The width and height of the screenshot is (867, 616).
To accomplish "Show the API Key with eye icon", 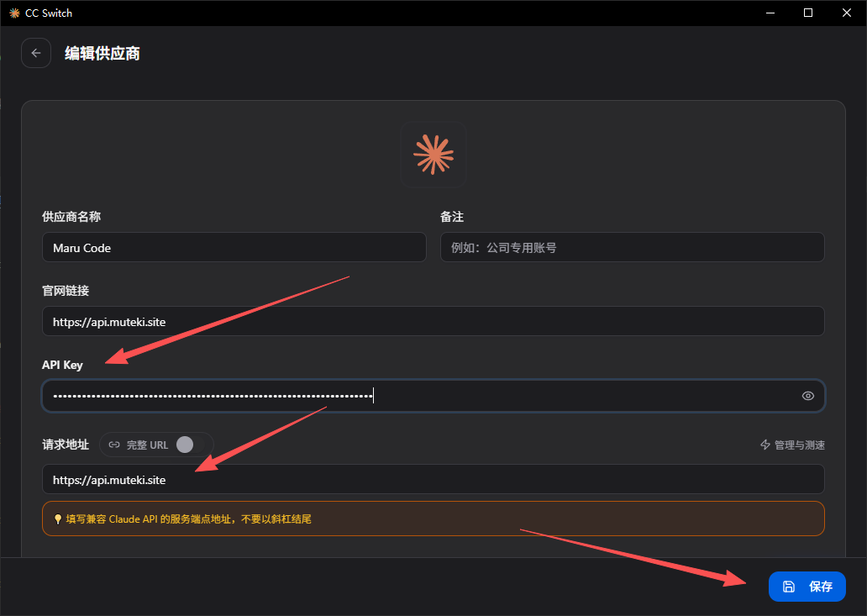I will pos(808,396).
